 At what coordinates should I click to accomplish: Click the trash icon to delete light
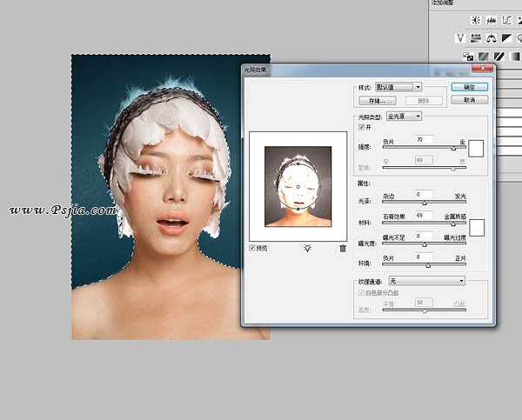pyautogui.click(x=343, y=248)
